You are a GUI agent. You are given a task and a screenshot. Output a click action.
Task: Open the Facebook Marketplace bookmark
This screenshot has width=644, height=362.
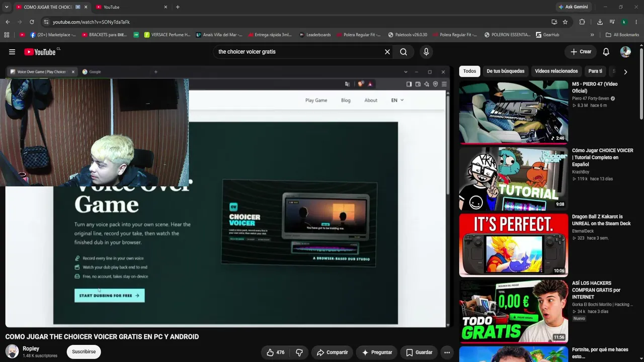click(x=53, y=35)
